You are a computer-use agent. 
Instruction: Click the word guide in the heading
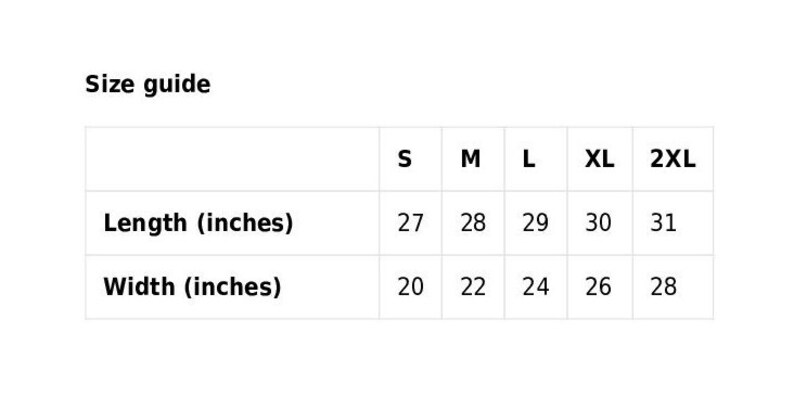click(177, 85)
